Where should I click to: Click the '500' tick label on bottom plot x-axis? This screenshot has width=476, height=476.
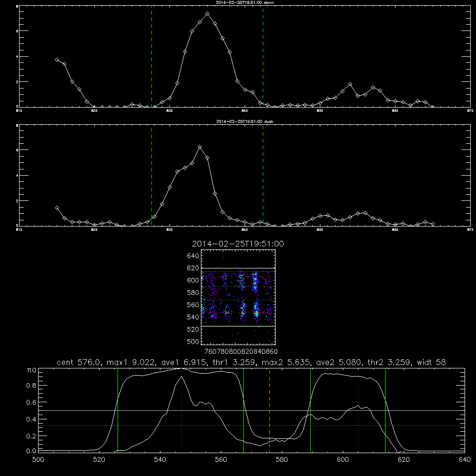coord(38,460)
